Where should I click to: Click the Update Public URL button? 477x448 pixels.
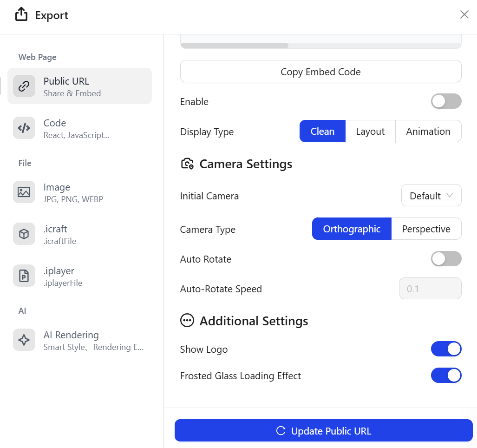click(x=323, y=431)
